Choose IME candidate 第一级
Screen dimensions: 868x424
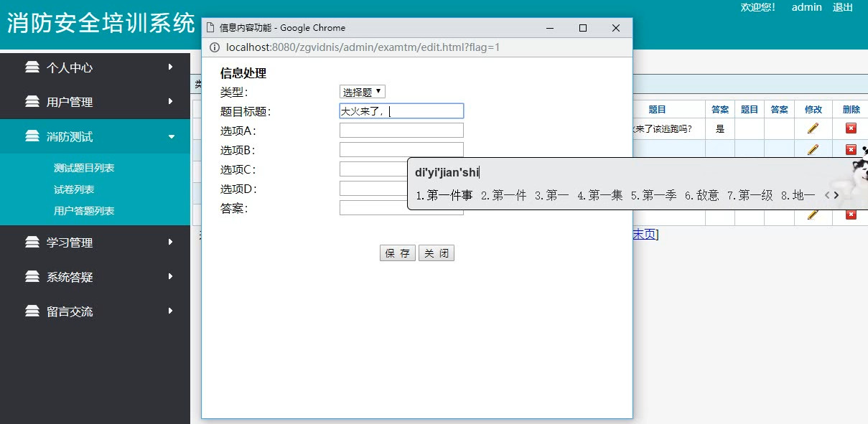(x=750, y=195)
